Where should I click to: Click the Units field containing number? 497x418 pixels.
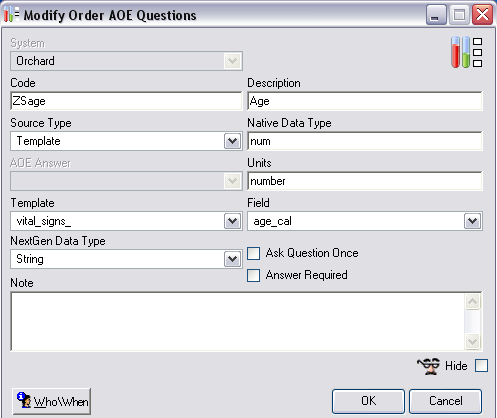365,181
